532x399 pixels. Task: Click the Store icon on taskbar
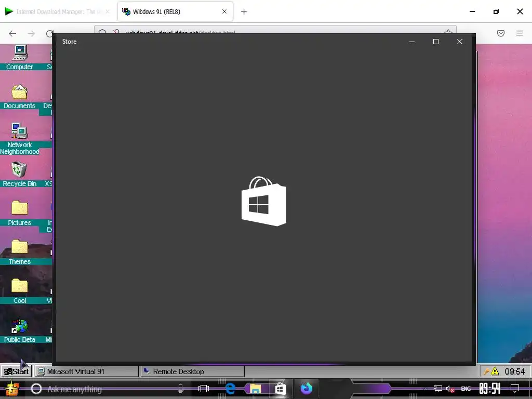280,389
